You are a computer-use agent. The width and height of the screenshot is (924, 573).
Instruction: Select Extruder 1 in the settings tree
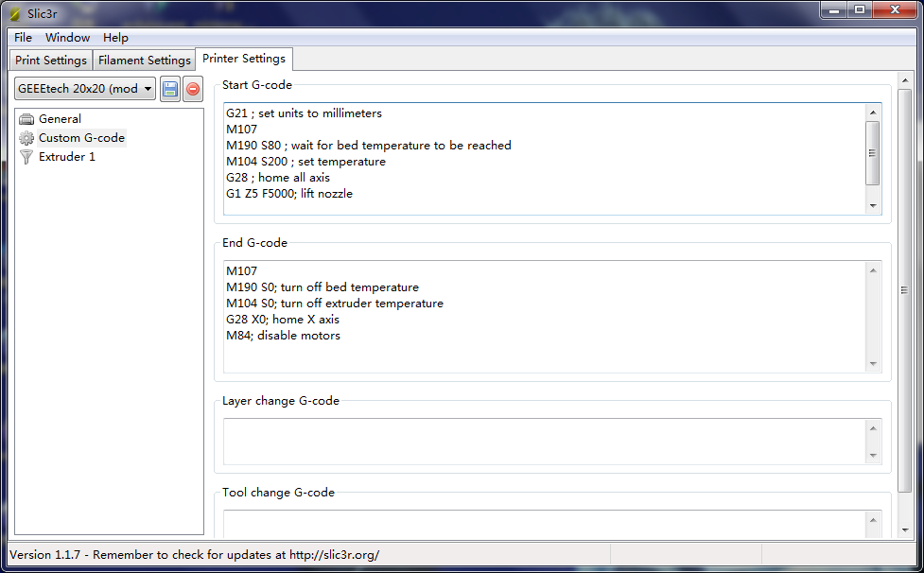click(67, 157)
